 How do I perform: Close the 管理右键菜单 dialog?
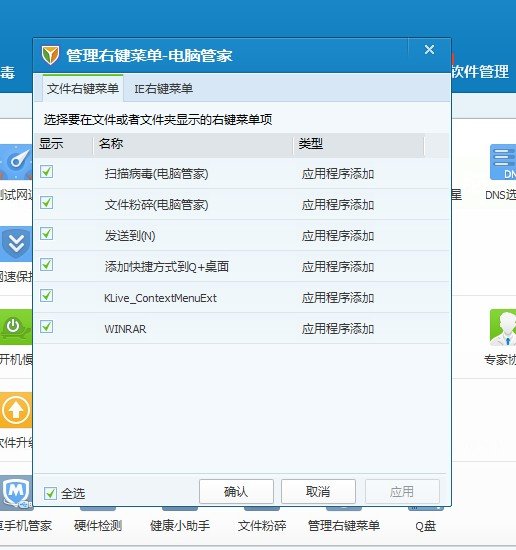point(429,50)
